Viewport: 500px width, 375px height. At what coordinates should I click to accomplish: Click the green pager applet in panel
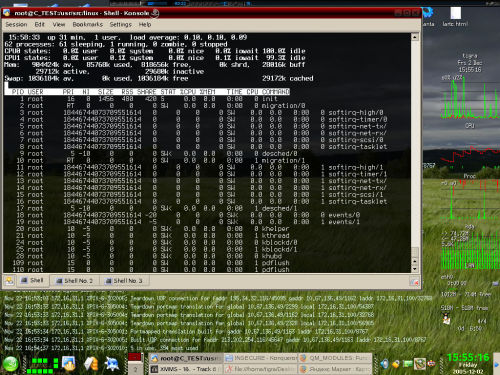tap(42, 366)
